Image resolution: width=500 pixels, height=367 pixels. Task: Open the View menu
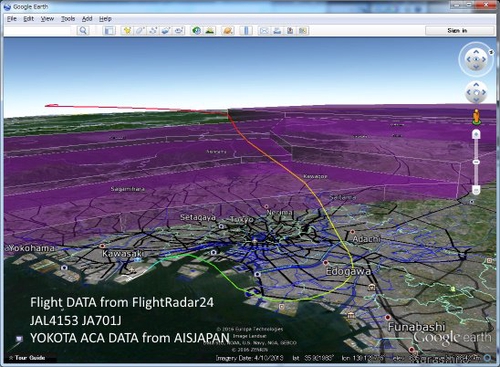click(47, 19)
